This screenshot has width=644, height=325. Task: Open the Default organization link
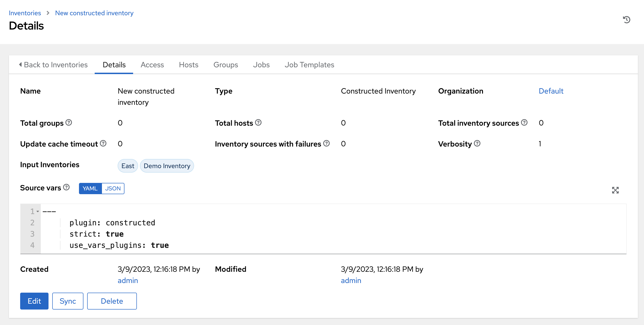[x=551, y=91]
